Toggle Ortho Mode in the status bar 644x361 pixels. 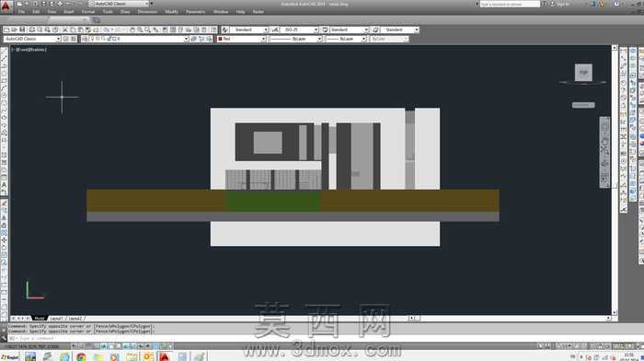96,346
